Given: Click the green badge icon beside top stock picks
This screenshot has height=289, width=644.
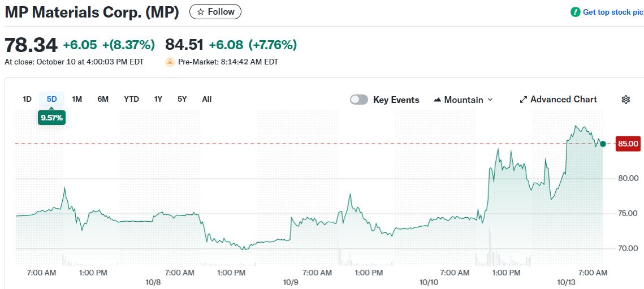Looking at the screenshot, I should [x=576, y=12].
